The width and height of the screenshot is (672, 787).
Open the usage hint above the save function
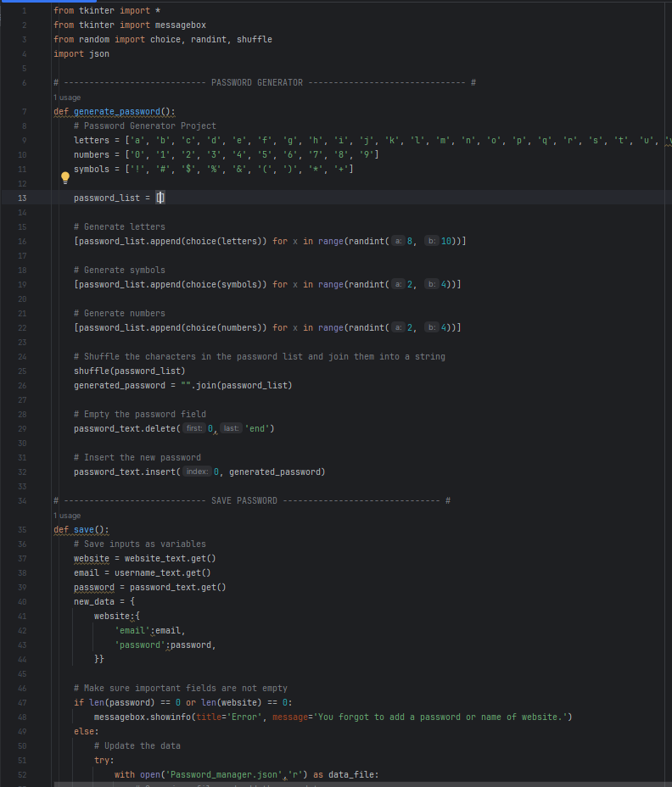[x=67, y=516]
